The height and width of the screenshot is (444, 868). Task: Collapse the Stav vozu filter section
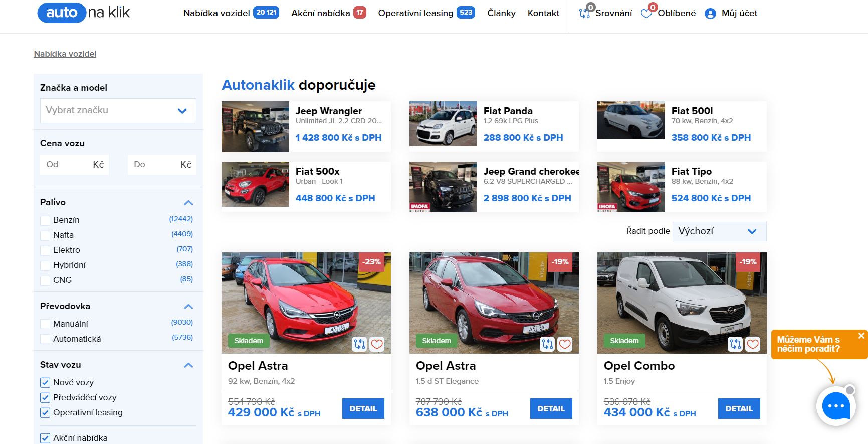click(x=188, y=365)
